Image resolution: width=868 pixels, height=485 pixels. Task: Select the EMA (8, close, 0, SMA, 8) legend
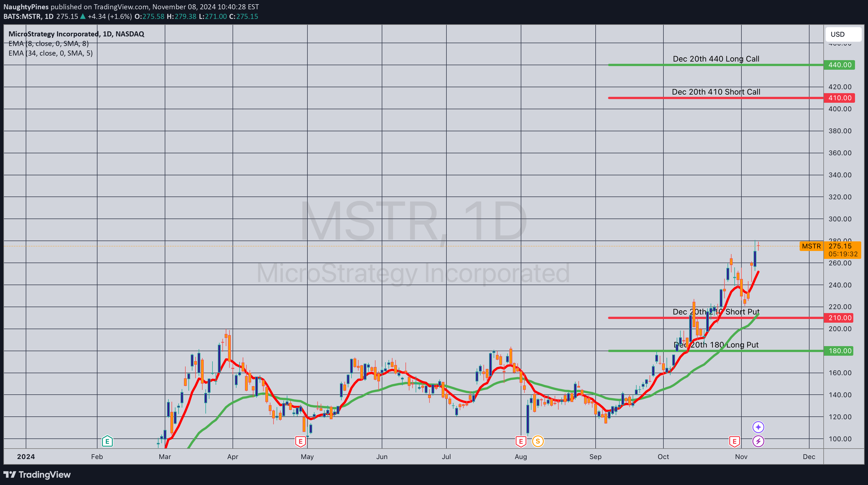[x=49, y=43]
